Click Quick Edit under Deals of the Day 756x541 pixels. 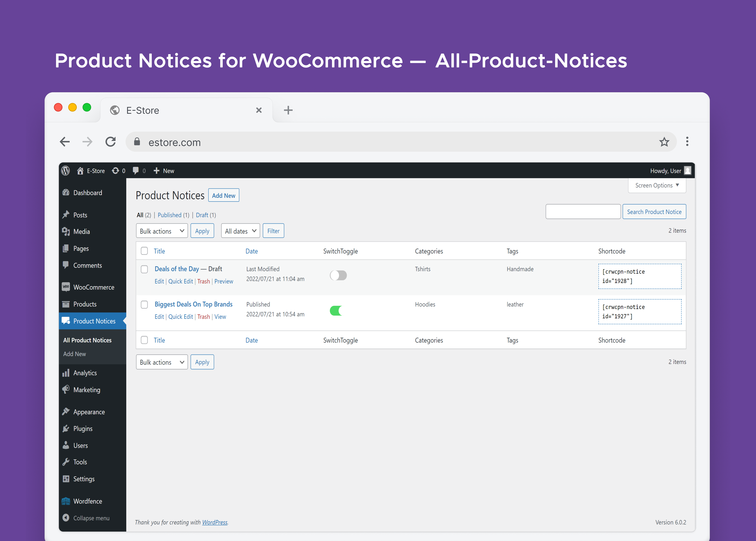click(181, 281)
